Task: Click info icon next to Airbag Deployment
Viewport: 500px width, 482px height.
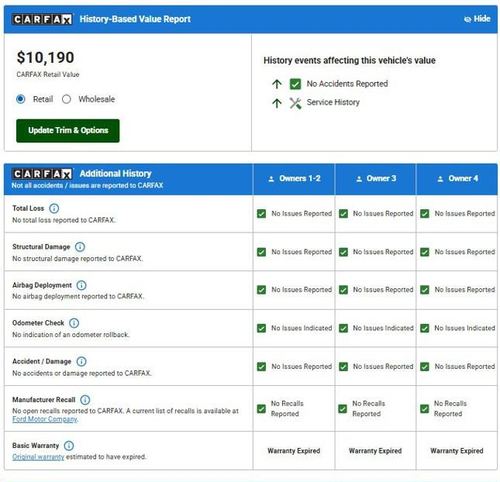Action: click(81, 285)
